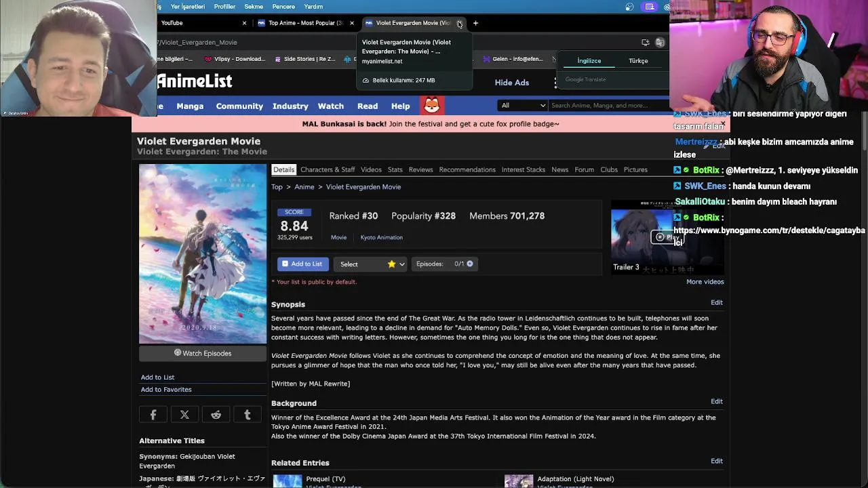
Task: Focus the Search Anime, Manga search field
Action: (x=607, y=105)
